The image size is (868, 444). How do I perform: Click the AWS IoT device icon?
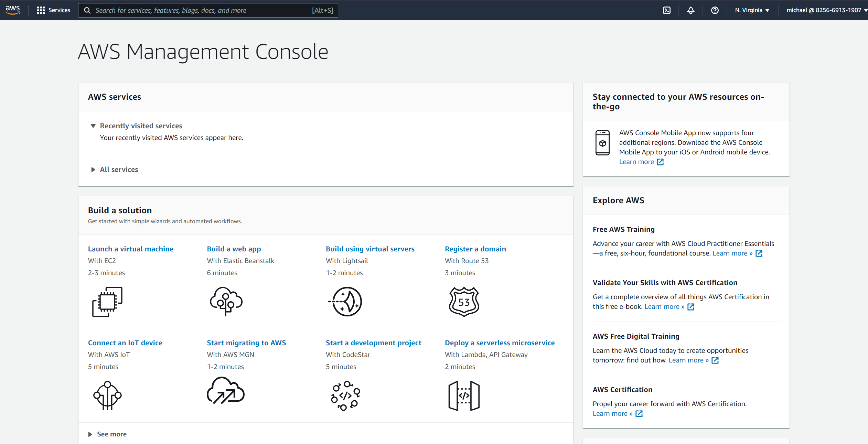click(107, 396)
